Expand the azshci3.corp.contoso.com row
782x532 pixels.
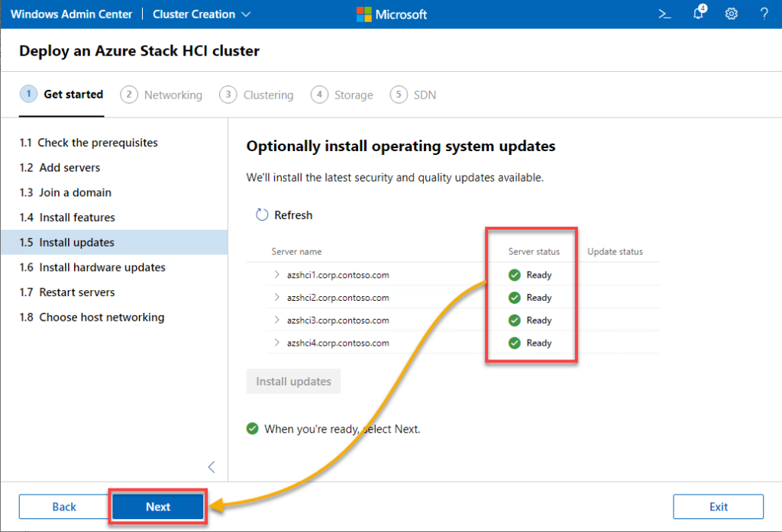tap(276, 321)
